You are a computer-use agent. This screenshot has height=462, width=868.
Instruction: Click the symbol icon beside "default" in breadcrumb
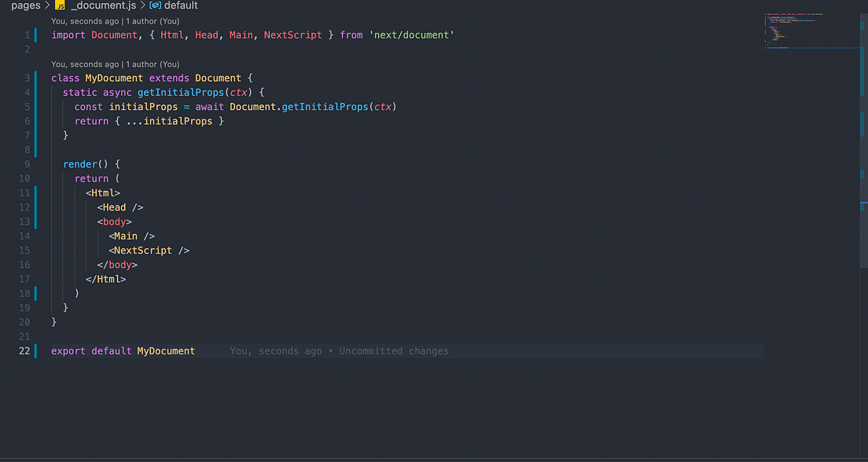156,5
